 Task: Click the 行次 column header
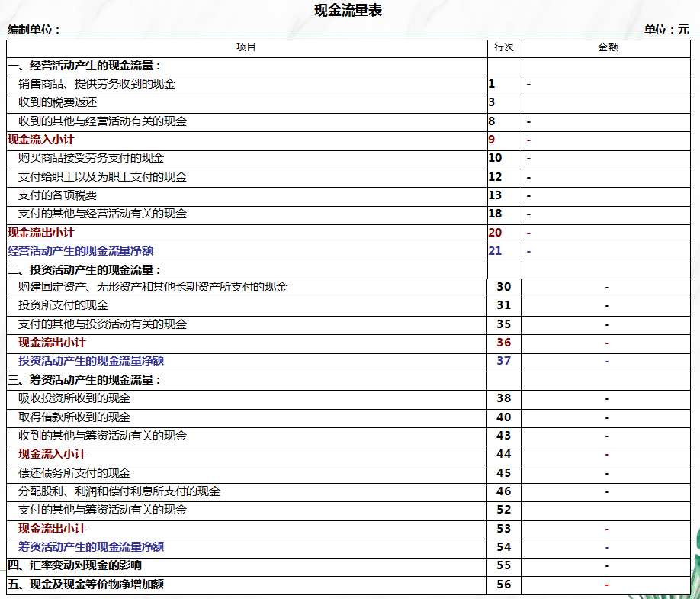click(x=504, y=48)
